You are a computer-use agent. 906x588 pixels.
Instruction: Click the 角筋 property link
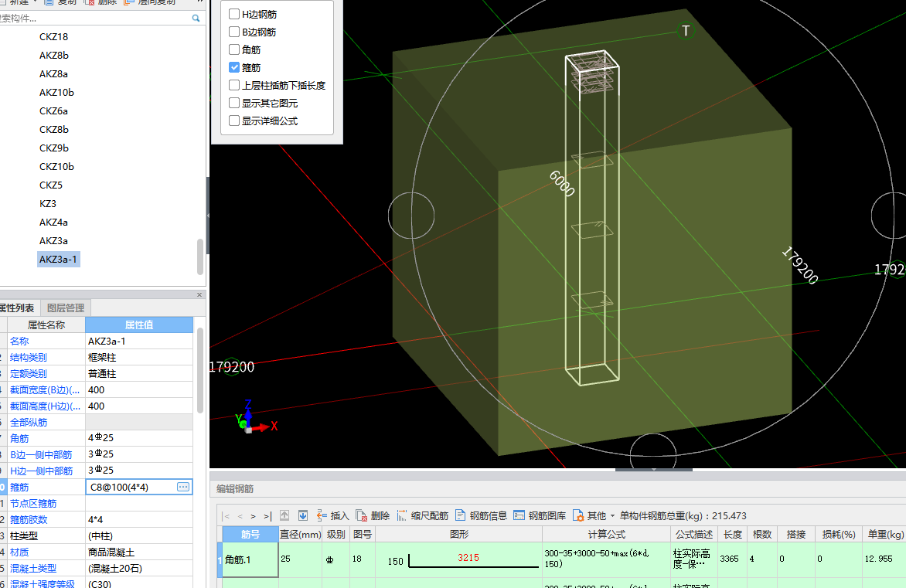[x=19, y=438]
